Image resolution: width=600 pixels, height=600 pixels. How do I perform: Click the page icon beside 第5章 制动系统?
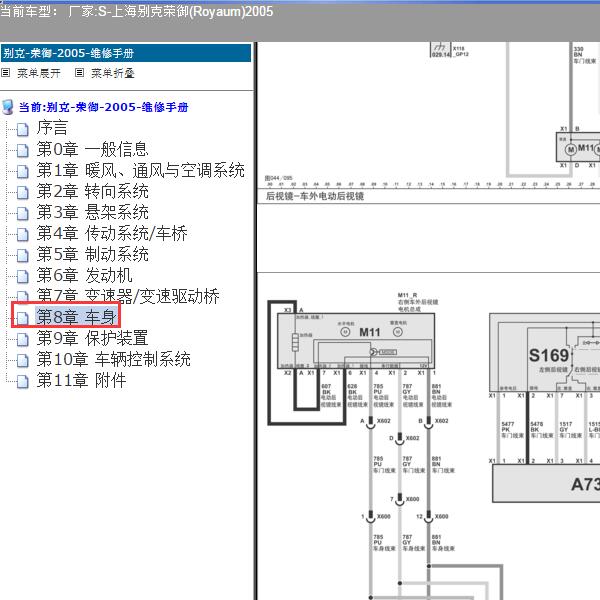point(23,256)
